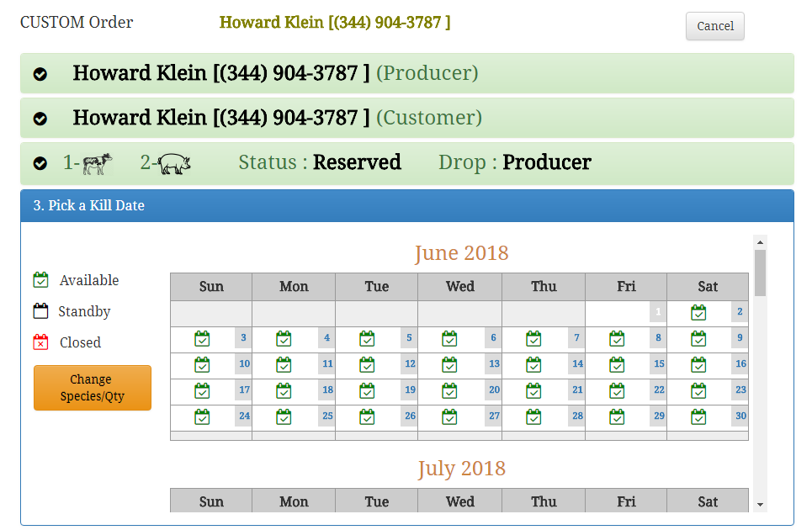Click the date number 18 link
Image resolution: width=812 pixels, height=530 pixels.
327,390
